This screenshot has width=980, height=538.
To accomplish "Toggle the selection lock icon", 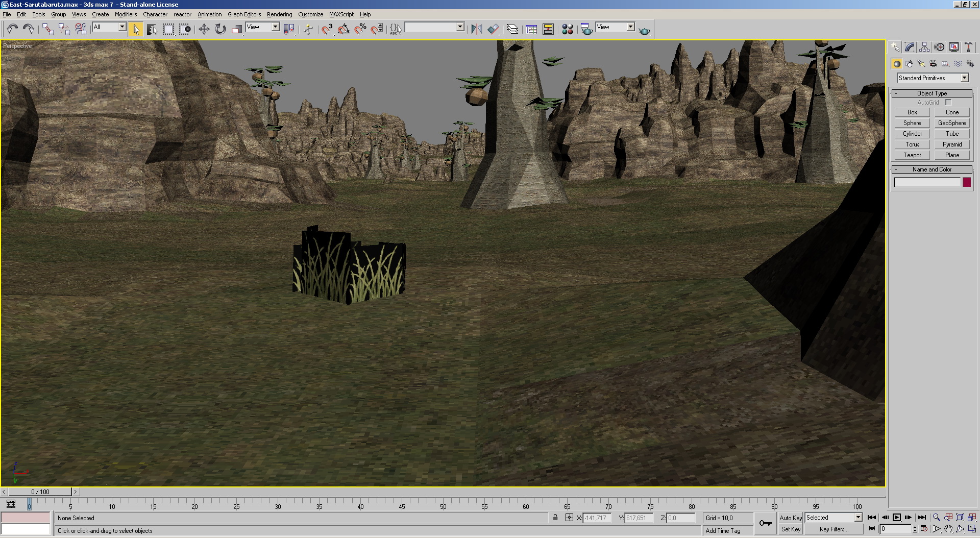I will click(x=555, y=518).
